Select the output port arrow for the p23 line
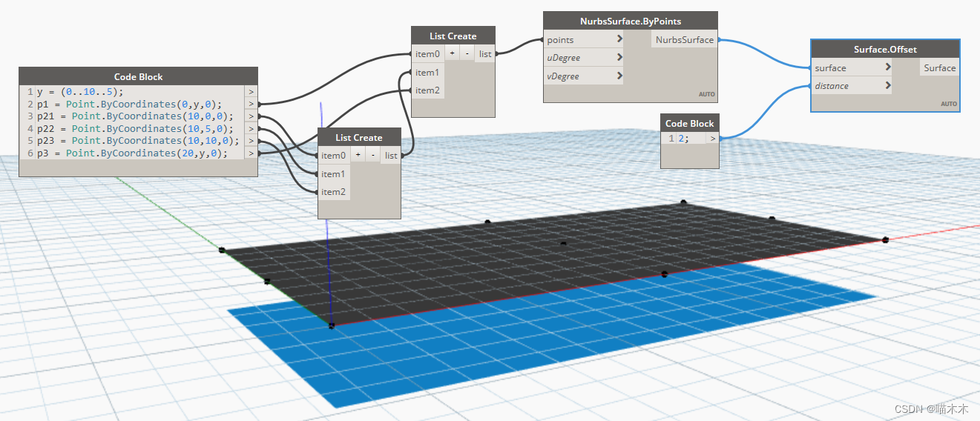 (251, 141)
